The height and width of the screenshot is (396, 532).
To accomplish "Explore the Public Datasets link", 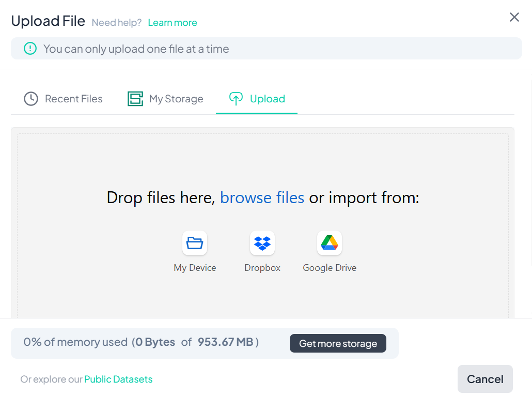I will pyautogui.click(x=118, y=379).
